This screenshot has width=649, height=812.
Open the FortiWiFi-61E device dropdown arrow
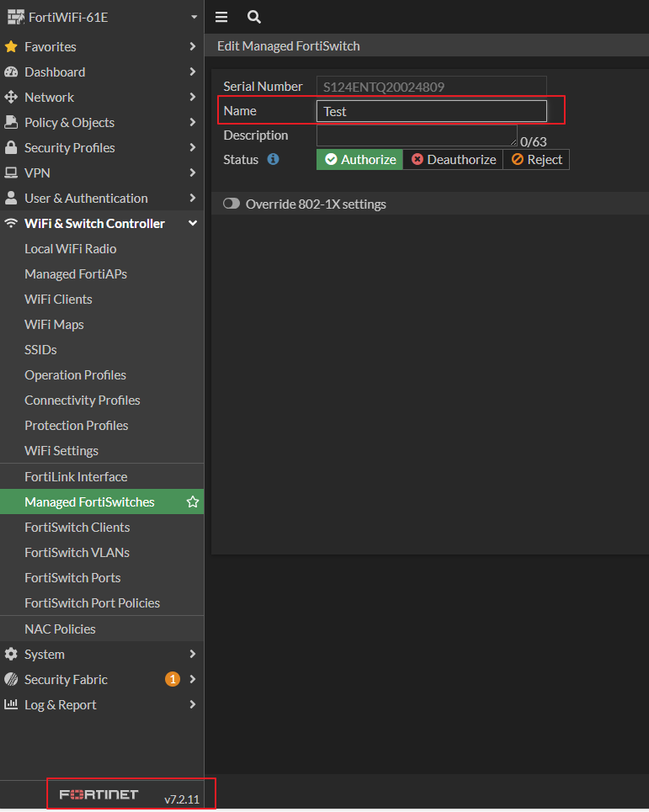[194, 17]
